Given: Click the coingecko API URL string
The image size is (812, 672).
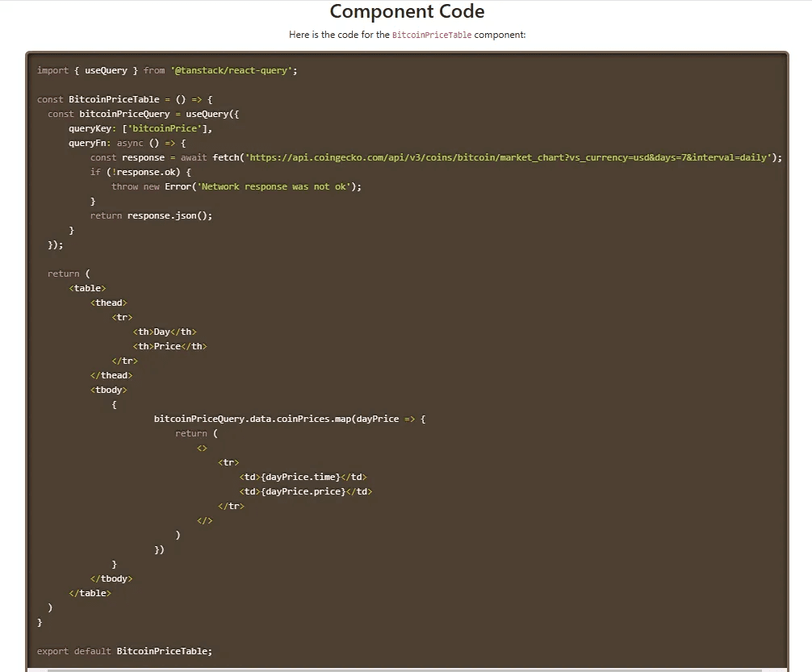Looking at the screenshot, I should pyautogui.click(x=510, y=157).
